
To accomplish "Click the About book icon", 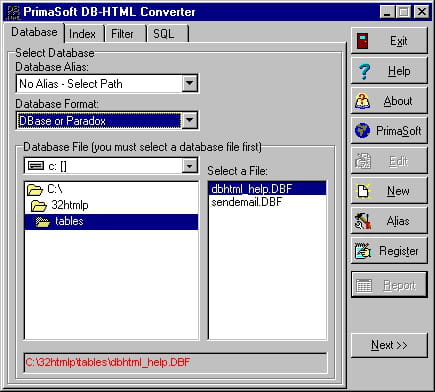I will tap(363, 101).
